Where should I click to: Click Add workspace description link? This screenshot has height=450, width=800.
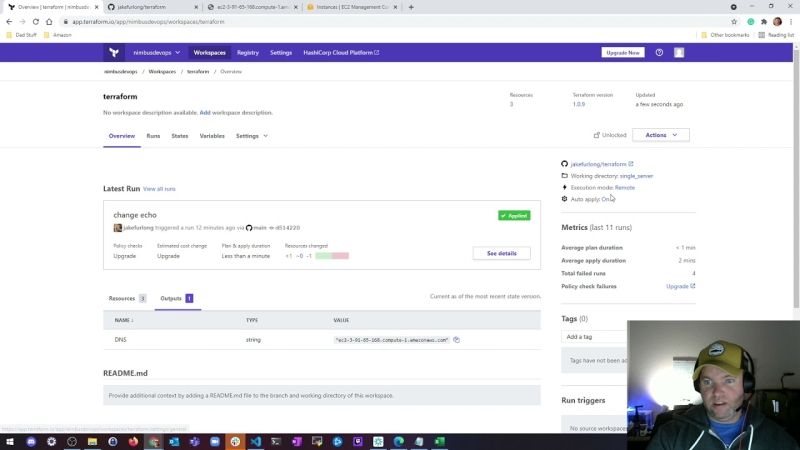205,112
